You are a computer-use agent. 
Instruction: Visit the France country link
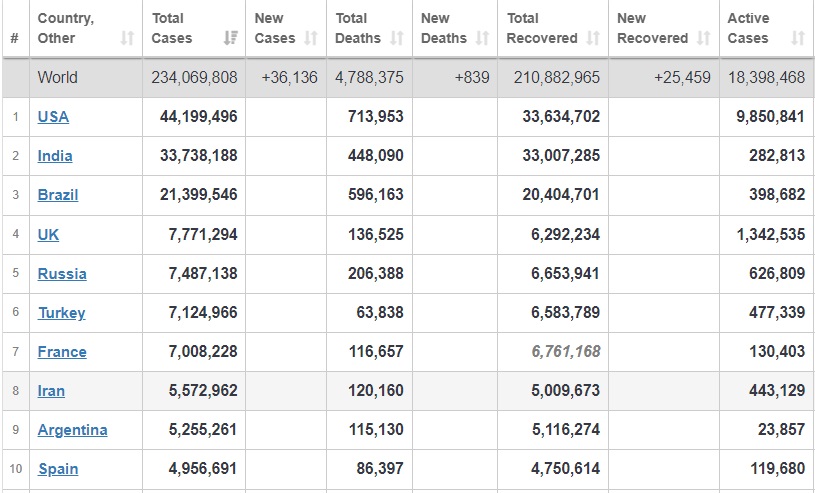[62, 352]
